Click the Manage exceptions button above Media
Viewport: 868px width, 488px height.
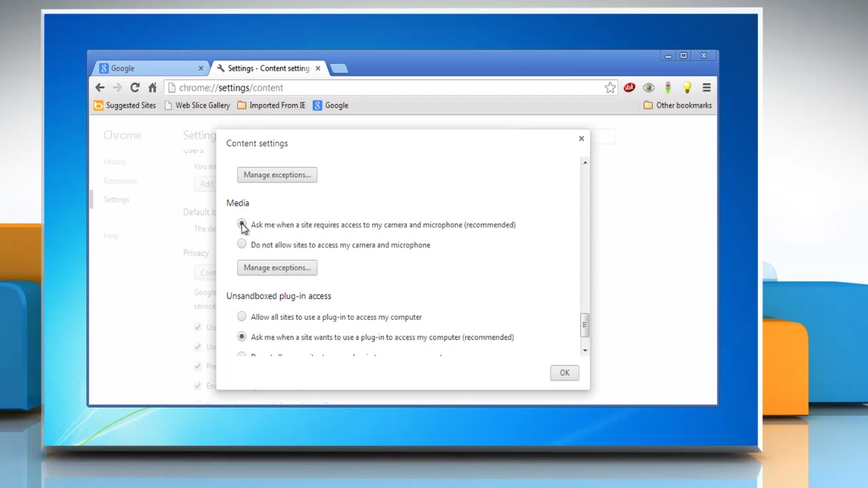click(277, 175)
